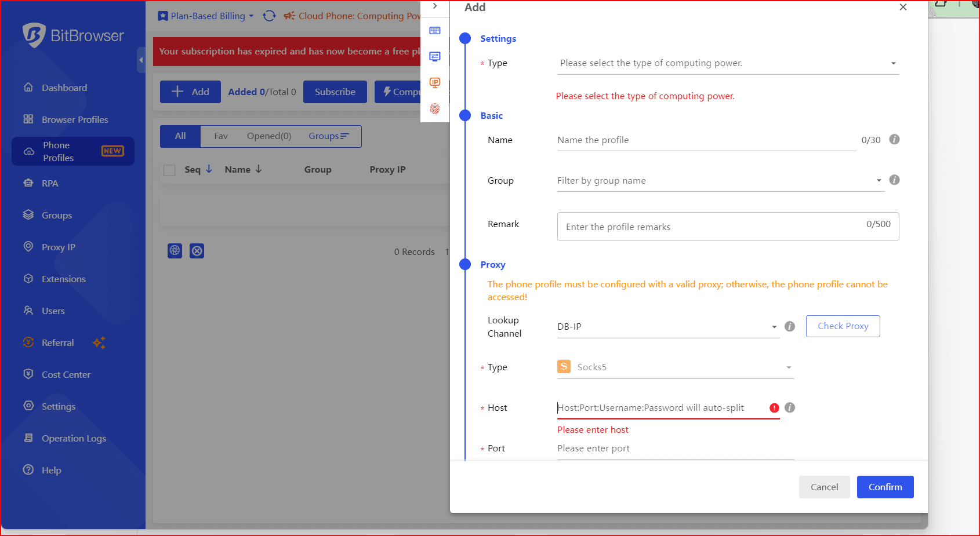Sort by Name column arrow
Image resolution: width=980 pixels, height=536 pixels.
coord(259,169)
